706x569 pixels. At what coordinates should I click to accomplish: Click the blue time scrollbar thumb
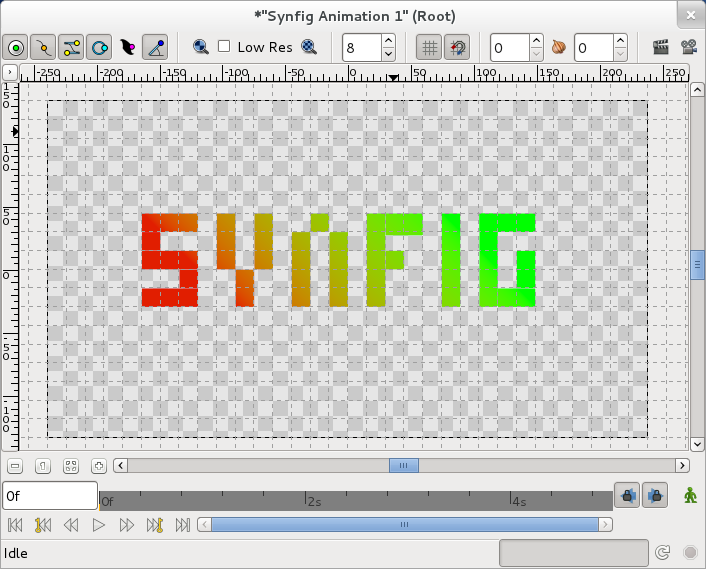(x=405, y=524)
